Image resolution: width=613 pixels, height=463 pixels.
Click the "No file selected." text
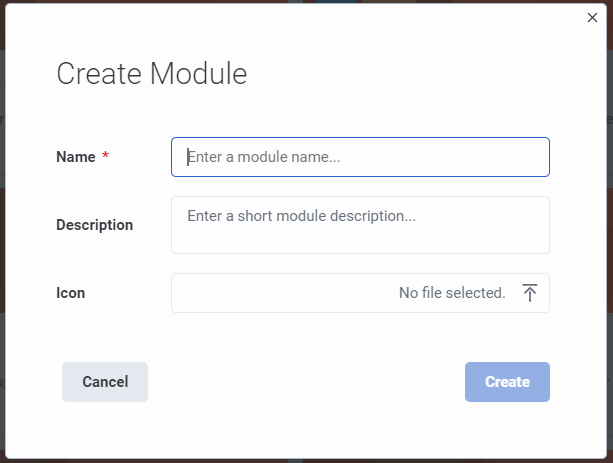(x=452, y=293)
